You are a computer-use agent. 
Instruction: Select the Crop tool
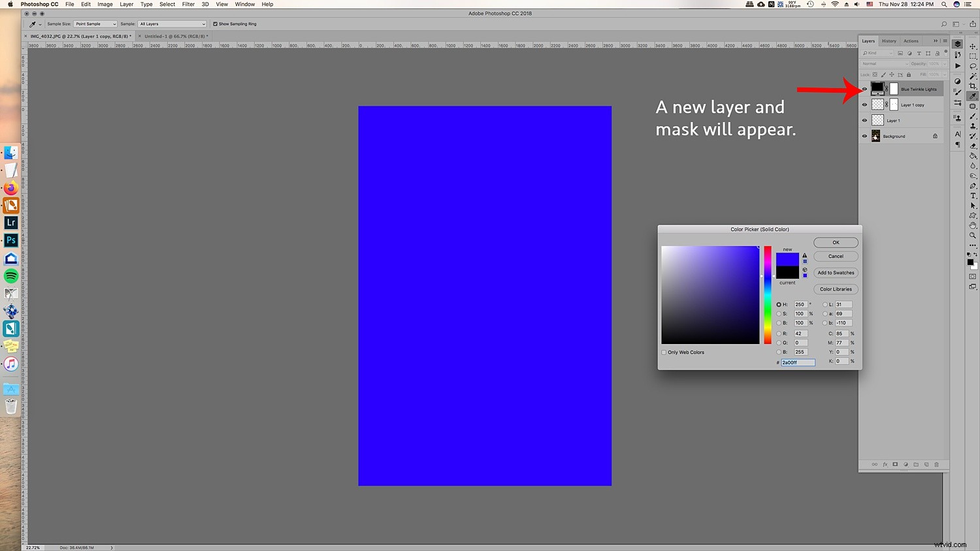[973, 86]
